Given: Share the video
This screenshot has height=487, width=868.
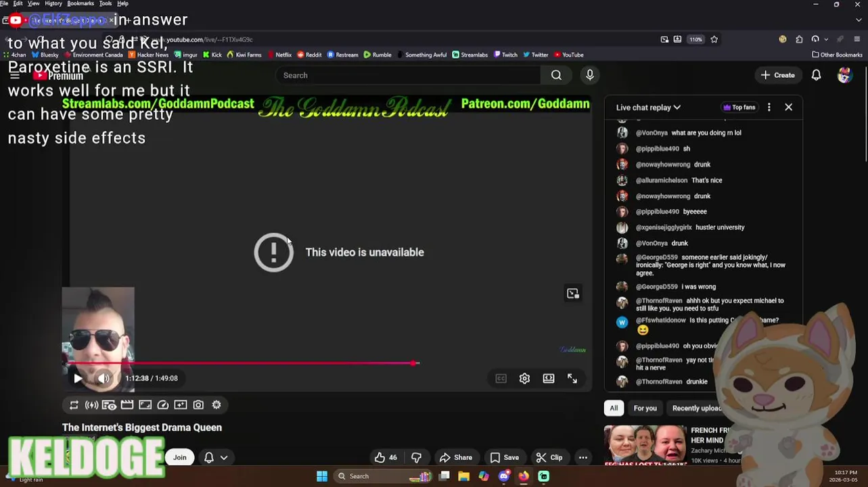Looking at the screenshot, I should pos(455,457).
